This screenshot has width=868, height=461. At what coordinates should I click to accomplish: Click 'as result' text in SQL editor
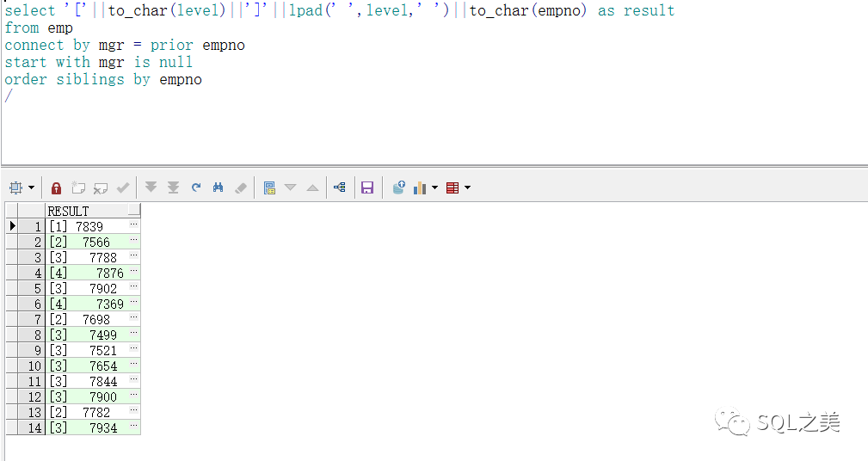636,10
